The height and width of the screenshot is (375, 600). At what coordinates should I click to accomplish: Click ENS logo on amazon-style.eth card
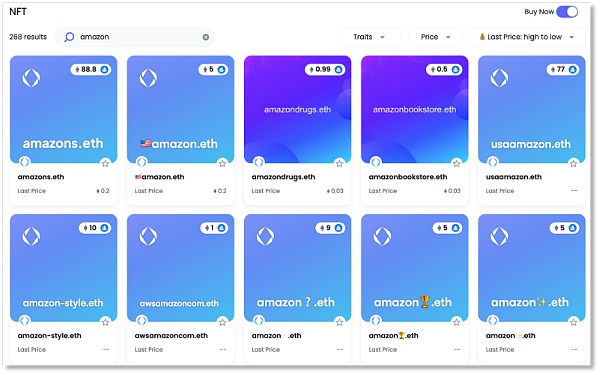pos(31,236)
